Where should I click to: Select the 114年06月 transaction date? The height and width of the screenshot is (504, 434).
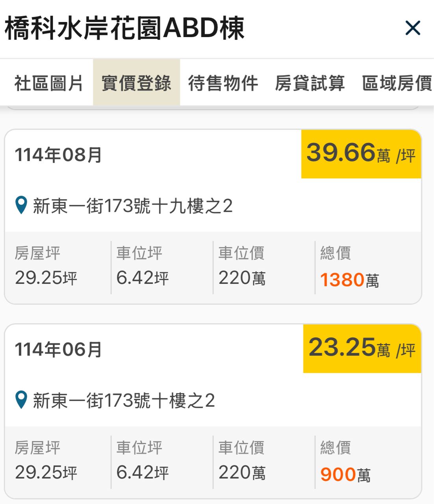click(58, 349)
